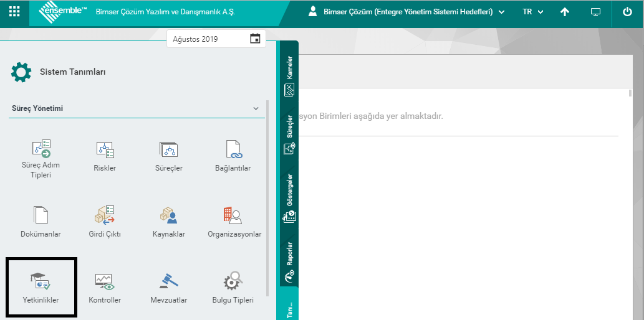The image size is (644, 320).
Task: Open the Mevzuatlar definitions
Action: 169,288
